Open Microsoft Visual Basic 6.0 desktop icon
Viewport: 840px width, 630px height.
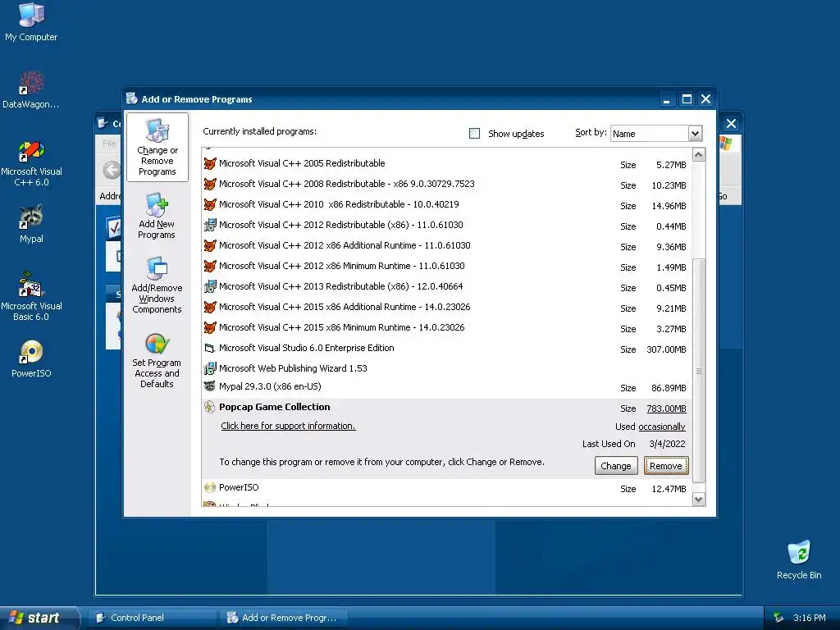pos(31,297)
